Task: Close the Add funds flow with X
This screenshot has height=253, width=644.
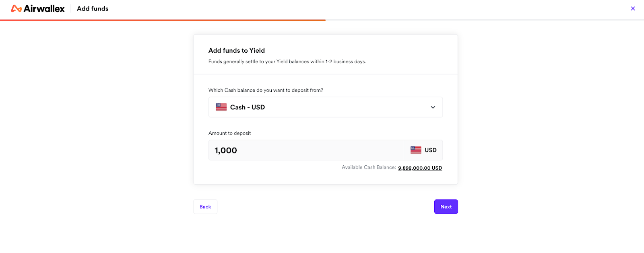Action: click(633, 8)
